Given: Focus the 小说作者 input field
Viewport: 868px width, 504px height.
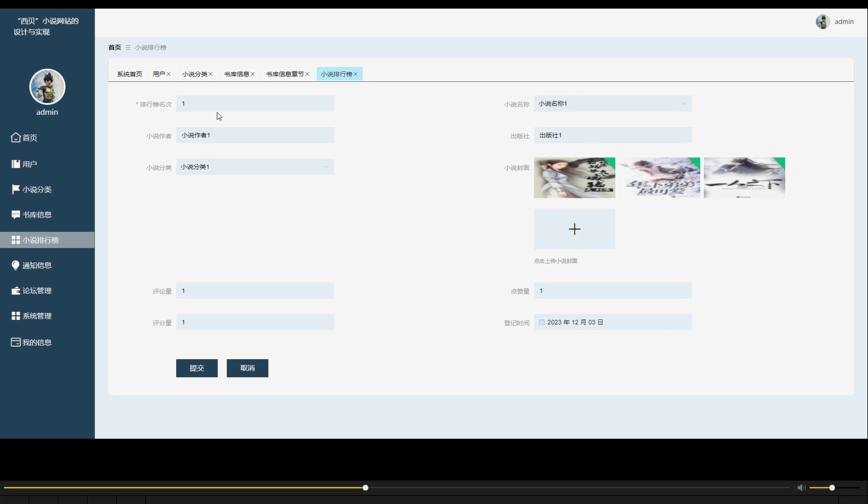Looking at the screenshot, I should [255, 135].
